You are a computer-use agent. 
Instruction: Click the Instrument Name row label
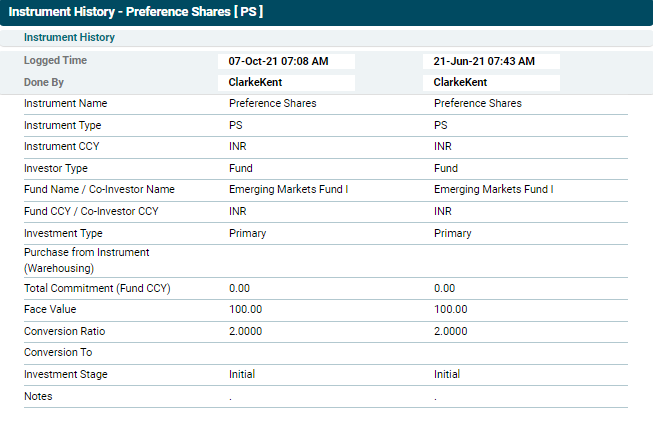65,103
